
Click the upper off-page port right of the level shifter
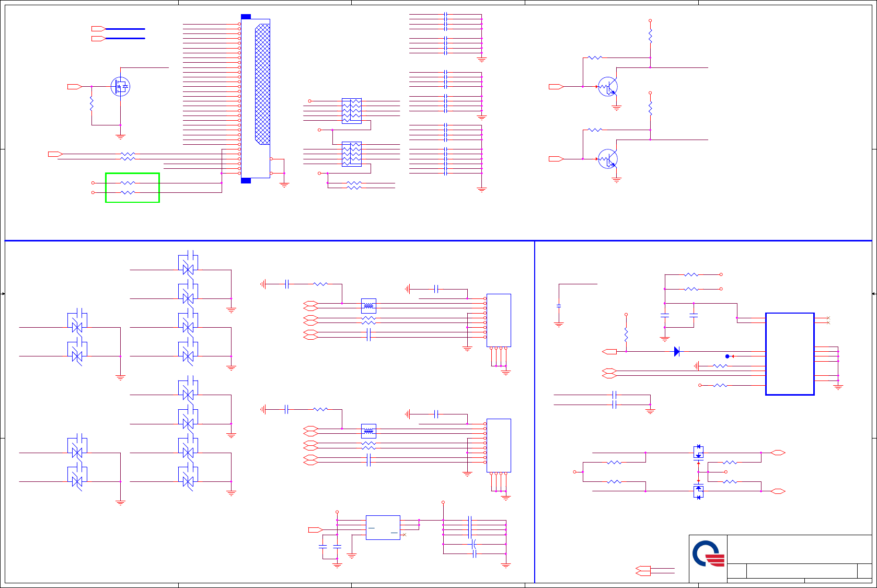pos(778,453)
